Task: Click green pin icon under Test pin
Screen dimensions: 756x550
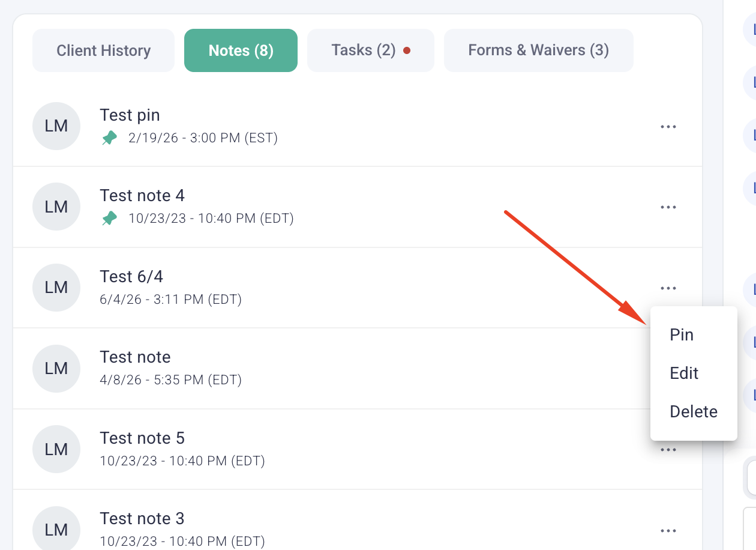Action: (x=109, y=139)
